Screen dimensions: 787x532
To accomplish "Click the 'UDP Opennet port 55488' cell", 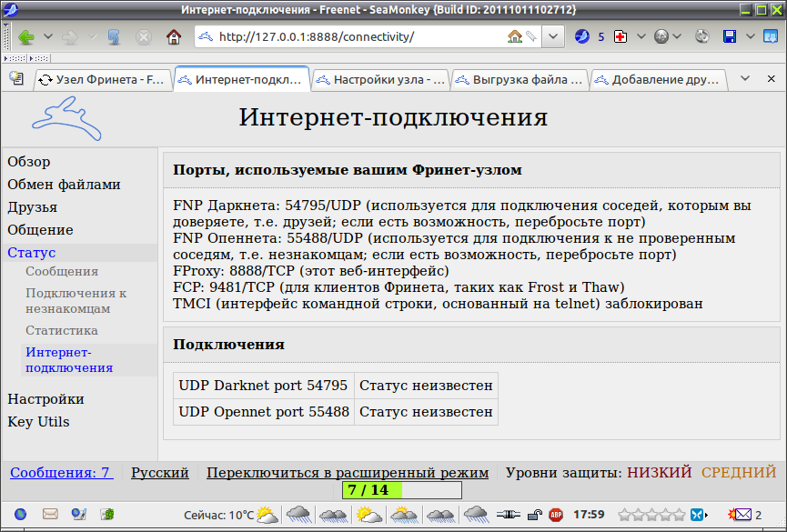I will [x=264, y=412].
